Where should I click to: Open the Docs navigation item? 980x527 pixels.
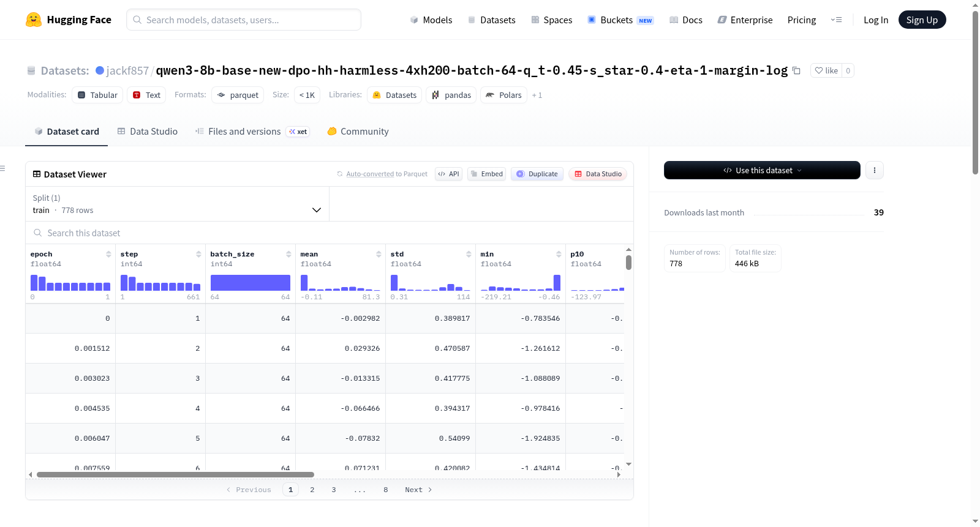[685, 20]
